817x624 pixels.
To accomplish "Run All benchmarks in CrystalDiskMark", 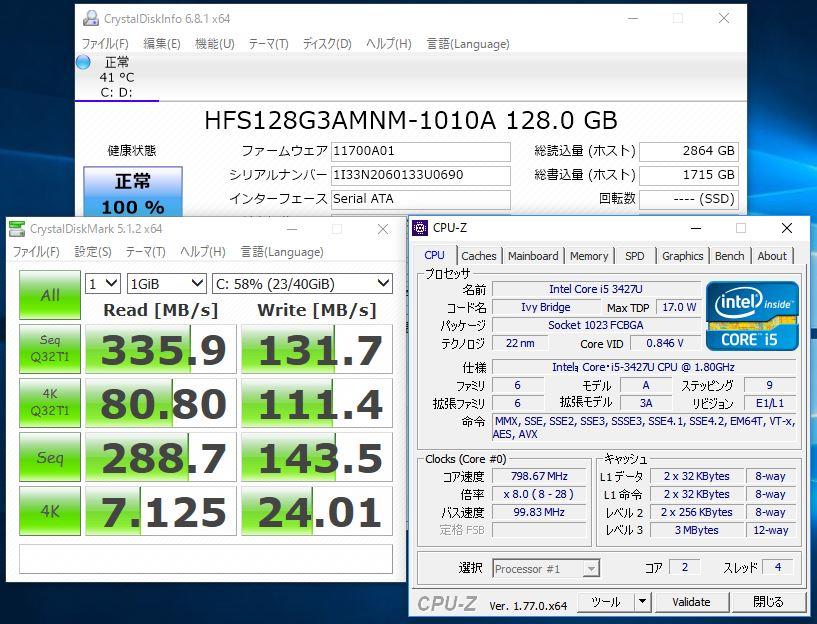I will [50, 295].
